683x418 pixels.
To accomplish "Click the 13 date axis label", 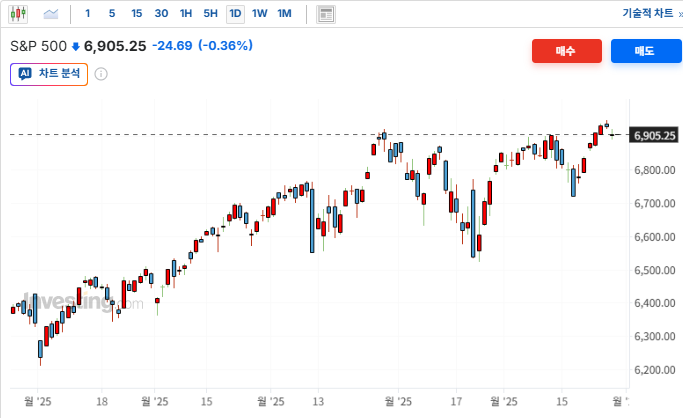I will 318,401.
